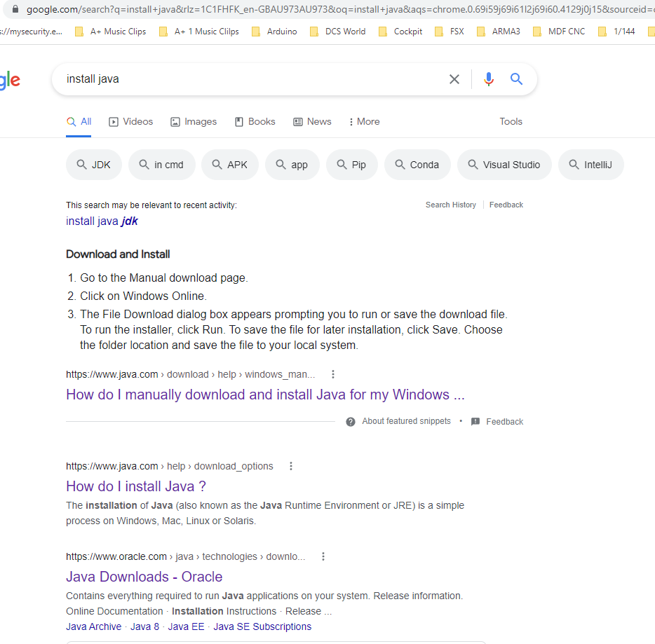
Task: Select the JDK suggestion chip
Action: 94,165
